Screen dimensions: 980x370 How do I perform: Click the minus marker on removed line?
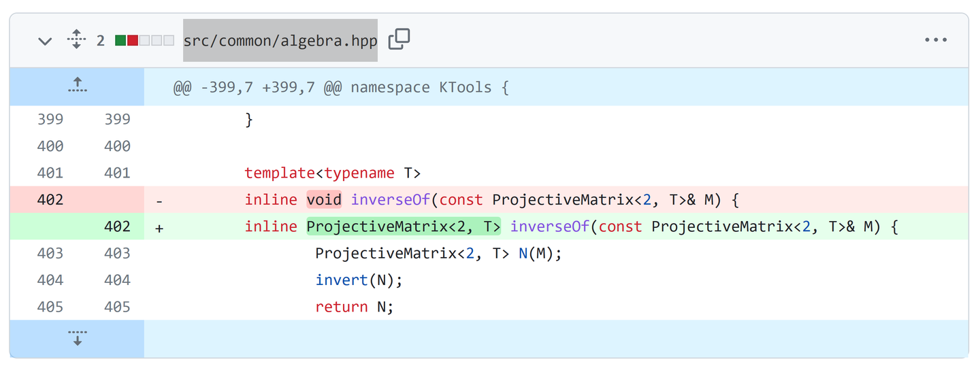click(159, 201)
